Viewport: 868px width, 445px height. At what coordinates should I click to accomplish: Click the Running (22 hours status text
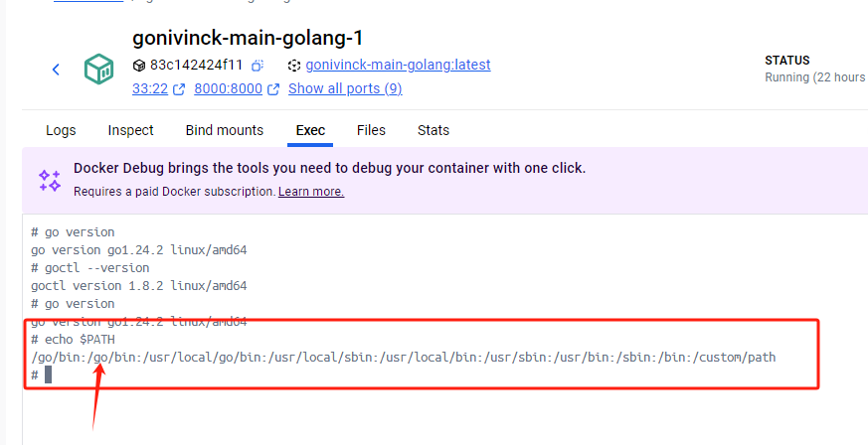[x=815, y=77]
